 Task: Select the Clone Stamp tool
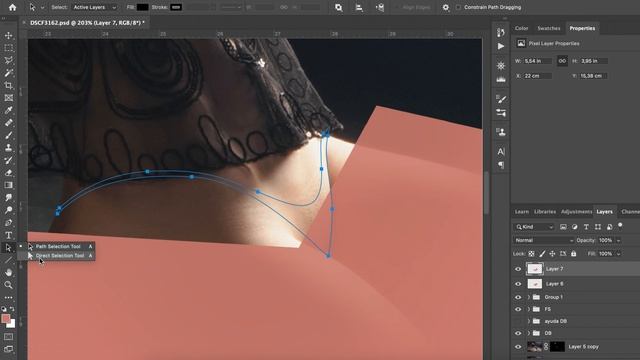pos(9,148)
